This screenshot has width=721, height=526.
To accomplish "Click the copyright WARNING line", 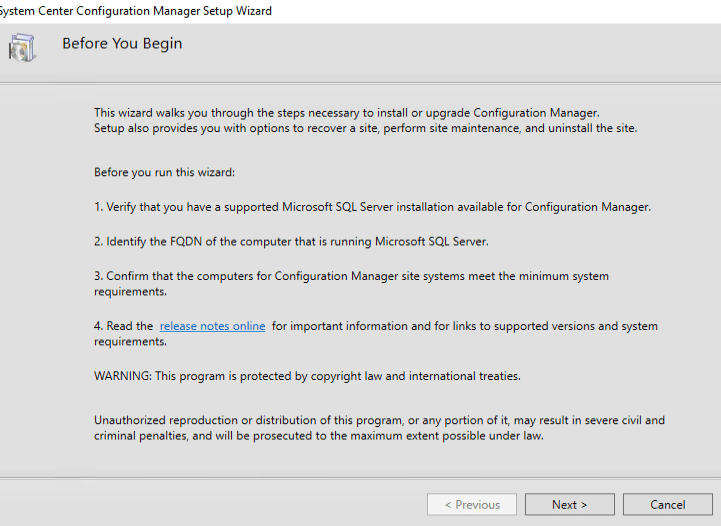I will (x=307, y=376).
